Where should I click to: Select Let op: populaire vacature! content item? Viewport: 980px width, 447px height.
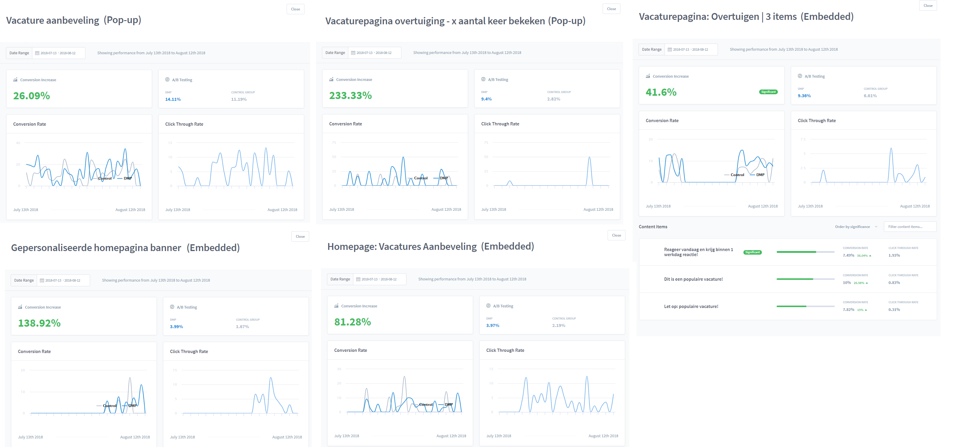click(x=691, y=306)
